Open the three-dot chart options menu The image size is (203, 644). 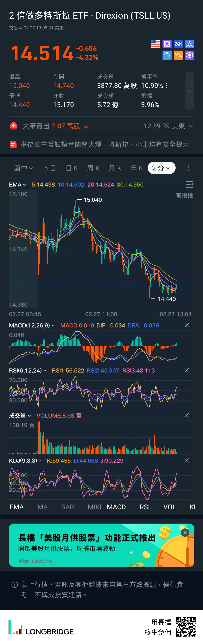pyautogui.click(x=188, y=168)
